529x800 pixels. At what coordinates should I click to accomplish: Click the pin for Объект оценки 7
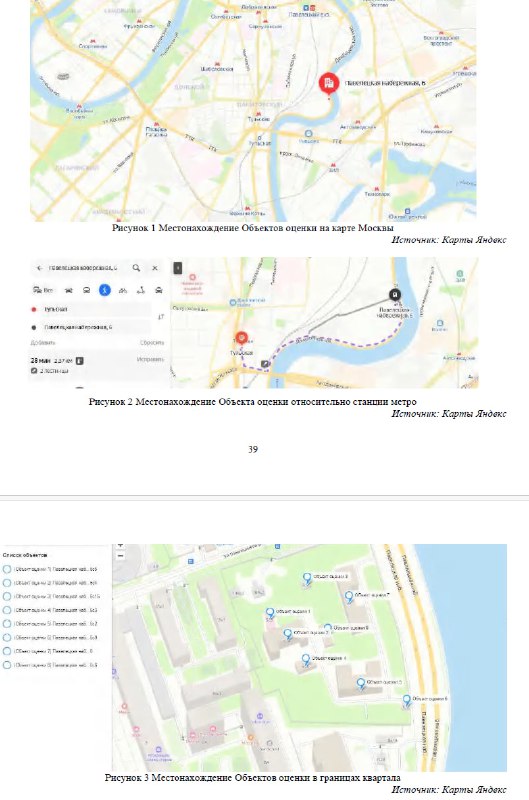point(349,596)
